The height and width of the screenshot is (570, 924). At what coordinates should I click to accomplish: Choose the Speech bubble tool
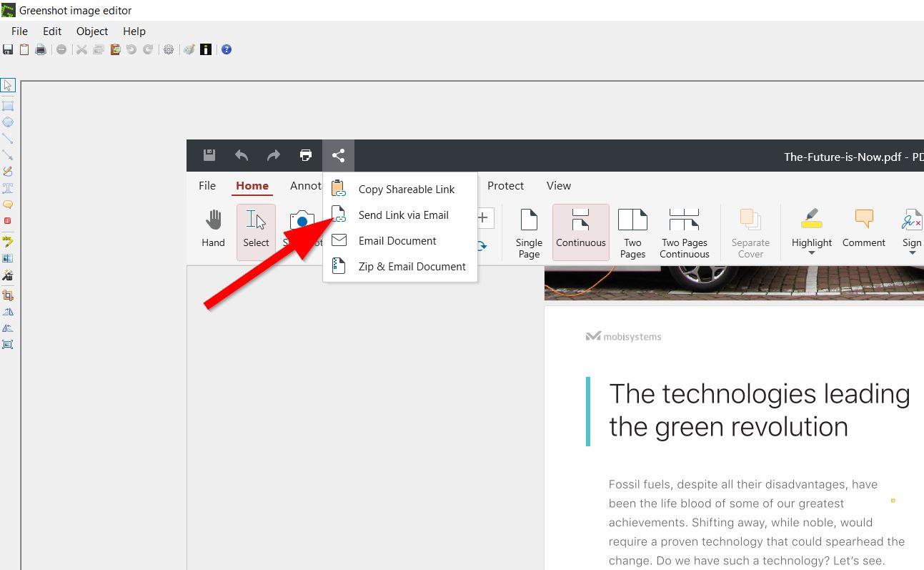pos(8,206)
